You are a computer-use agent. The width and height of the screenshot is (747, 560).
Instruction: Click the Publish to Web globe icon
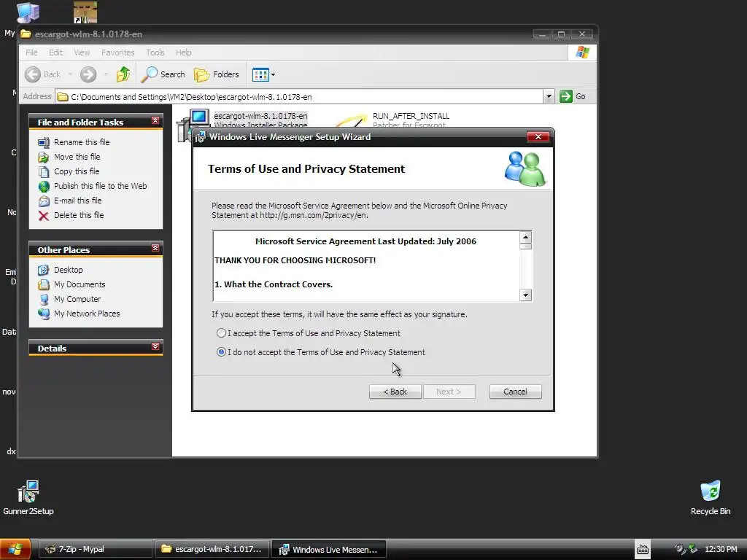(43, 186)
